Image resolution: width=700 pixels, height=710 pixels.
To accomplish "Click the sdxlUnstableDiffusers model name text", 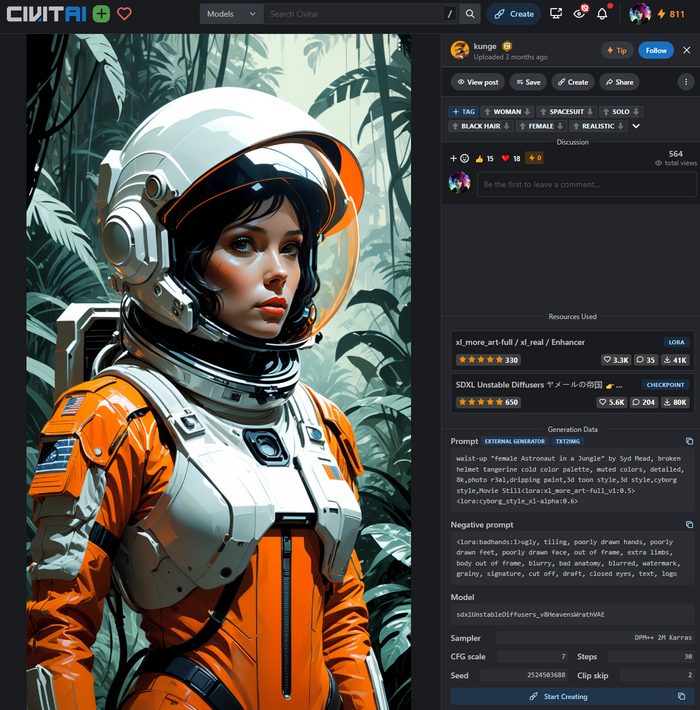I will 530,614.
